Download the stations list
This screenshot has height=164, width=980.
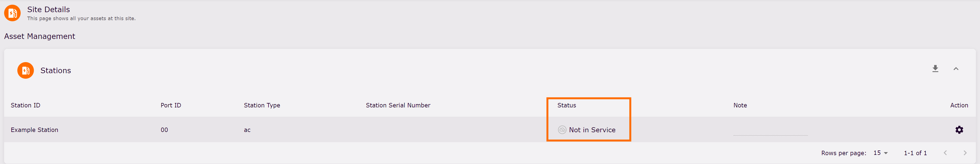pos(935,69)
